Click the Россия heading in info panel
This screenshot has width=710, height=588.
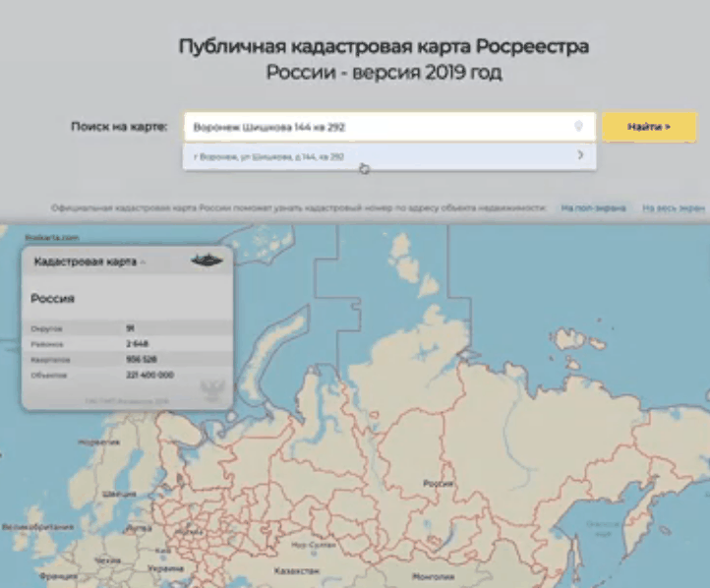53,298
